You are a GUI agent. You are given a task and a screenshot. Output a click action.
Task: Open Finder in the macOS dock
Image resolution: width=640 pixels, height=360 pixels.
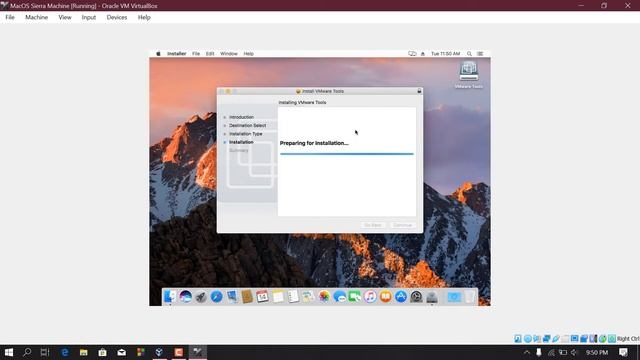tap(170, 297)
